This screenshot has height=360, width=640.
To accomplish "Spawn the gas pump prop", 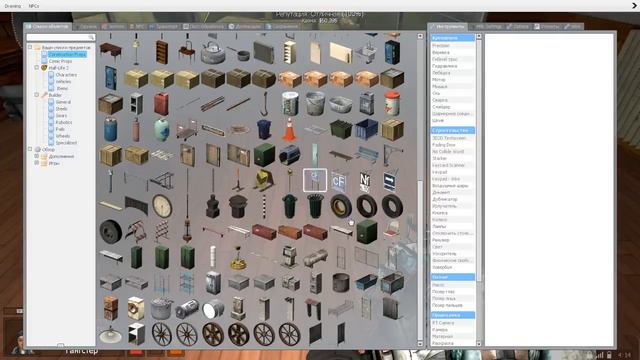I will 289,257.
